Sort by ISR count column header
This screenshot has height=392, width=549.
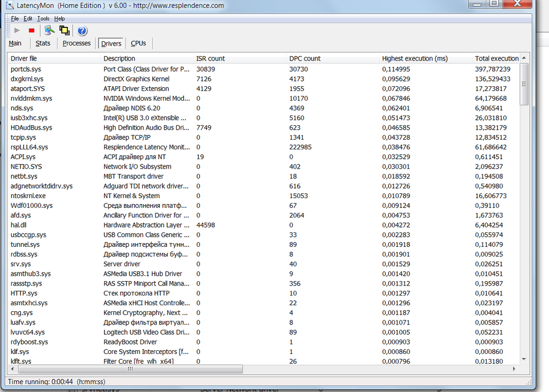point(240,58)
